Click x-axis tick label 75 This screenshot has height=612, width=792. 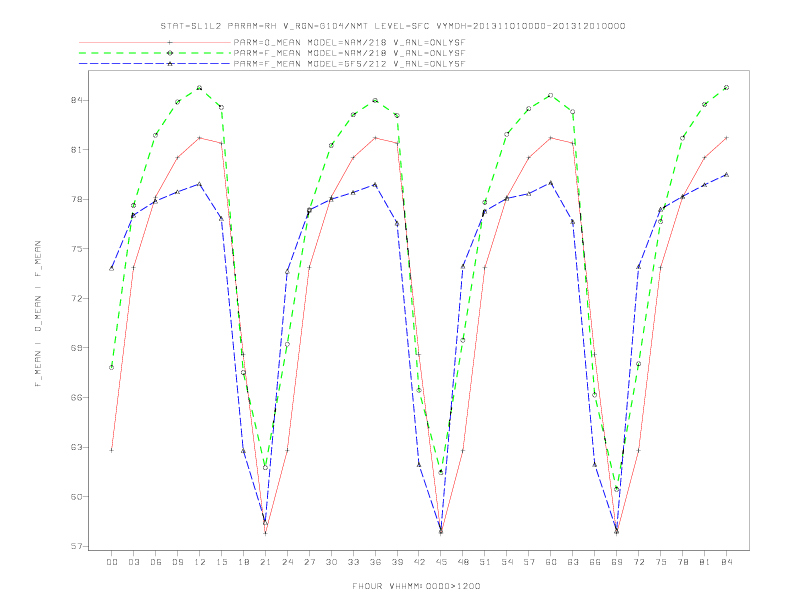661,562
